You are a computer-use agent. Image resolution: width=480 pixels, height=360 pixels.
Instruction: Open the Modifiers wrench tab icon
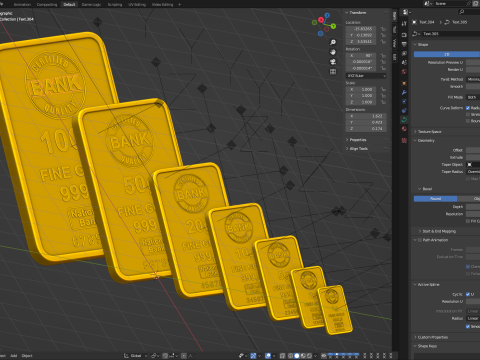[404, 92]
